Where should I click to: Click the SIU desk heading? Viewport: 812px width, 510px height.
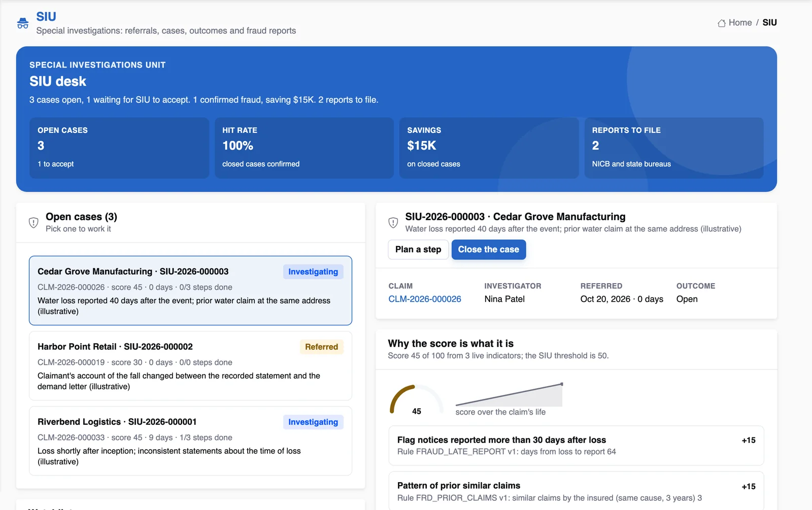coord(58,82)
